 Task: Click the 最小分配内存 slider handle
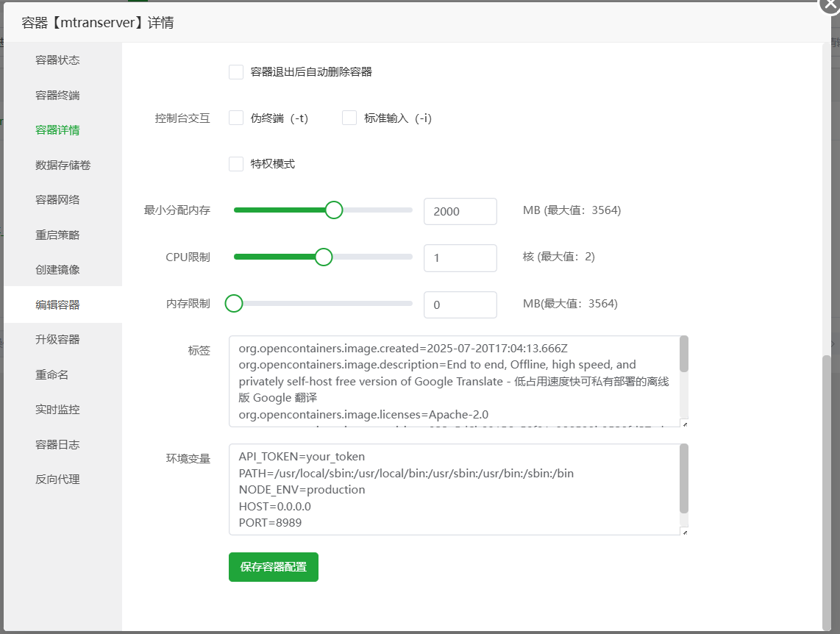click(334, 210)
